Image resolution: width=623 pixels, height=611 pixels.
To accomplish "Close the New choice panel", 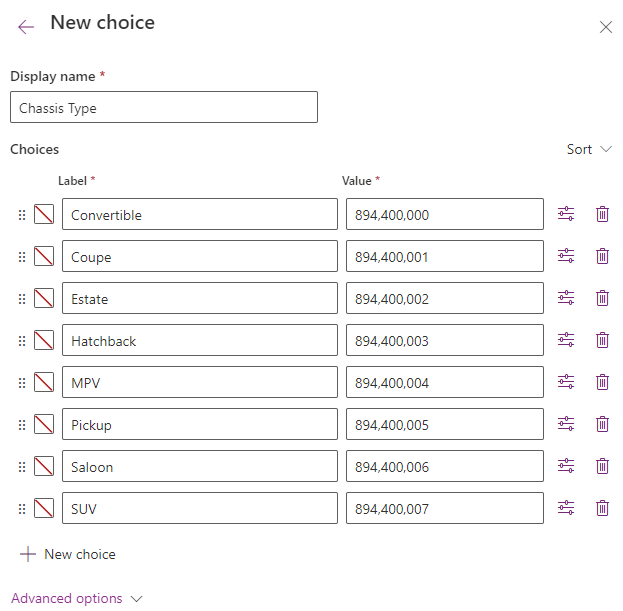I will click(605, 27).
